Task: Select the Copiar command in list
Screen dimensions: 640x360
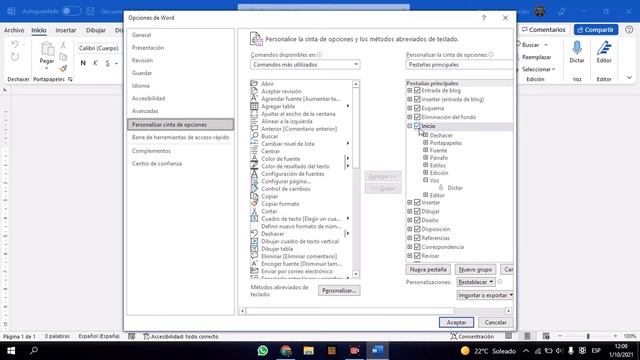Action: [300, 196]
